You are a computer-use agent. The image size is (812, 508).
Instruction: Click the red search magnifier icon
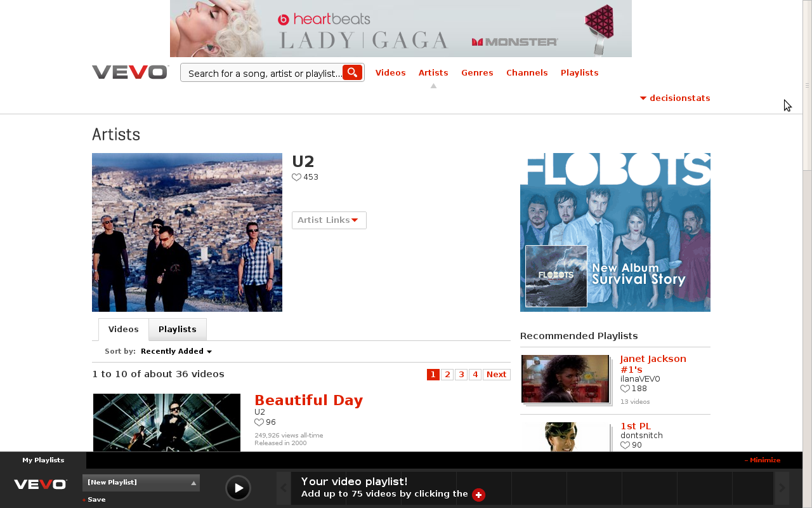[352, 72]
